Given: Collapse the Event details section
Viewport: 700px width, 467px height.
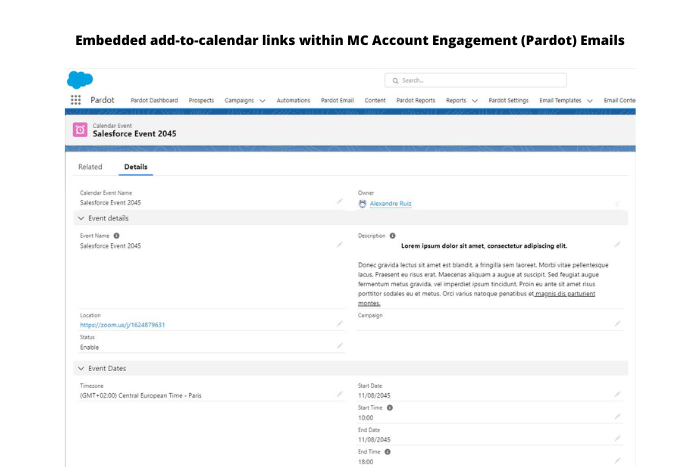Looking at the screenshot, I should (x=81, y=218).
